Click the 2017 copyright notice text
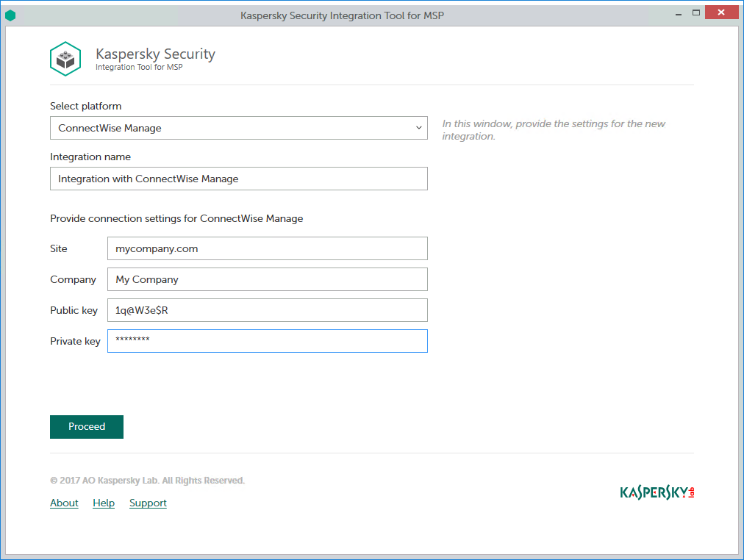Screen dimensions: 744x560 click(147, 481)
